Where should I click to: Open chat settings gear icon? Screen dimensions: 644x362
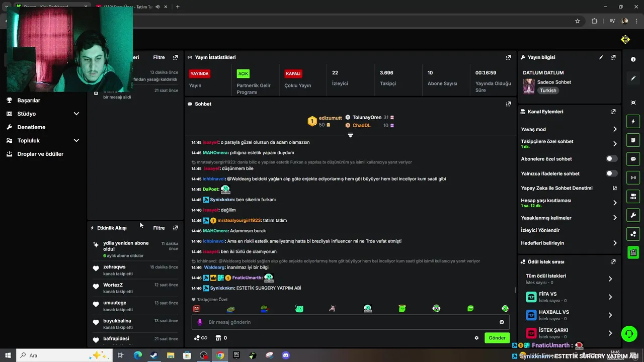pyautogui.click(x=476, y=338)
